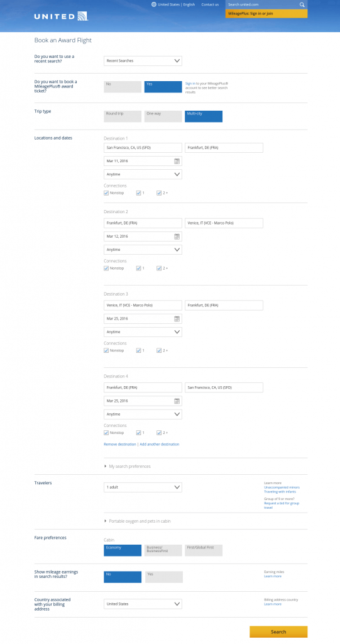The height and width of the screenshot is (644, 340).
Task: Click the globe language icon
Action: [x=154, y=4]
